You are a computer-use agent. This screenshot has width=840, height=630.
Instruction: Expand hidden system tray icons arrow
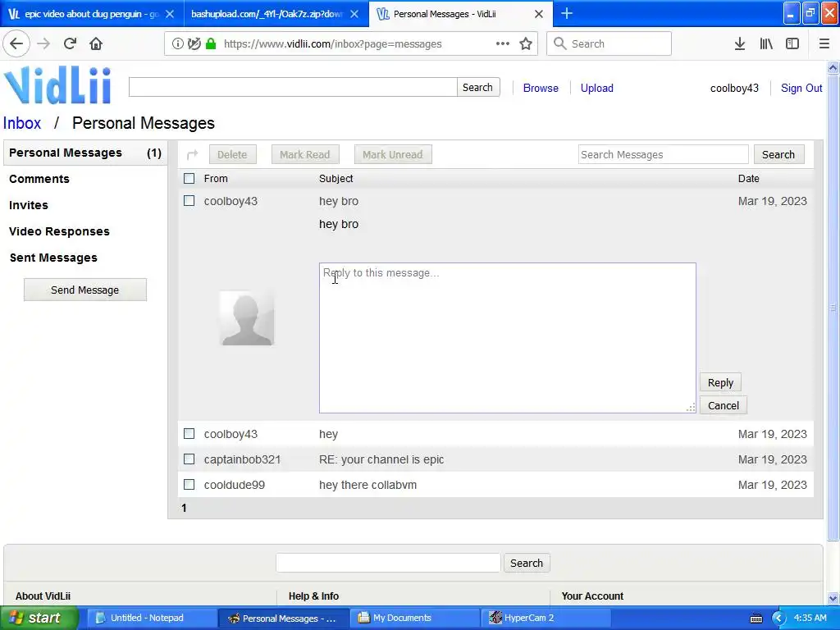(x=778, y=619)
